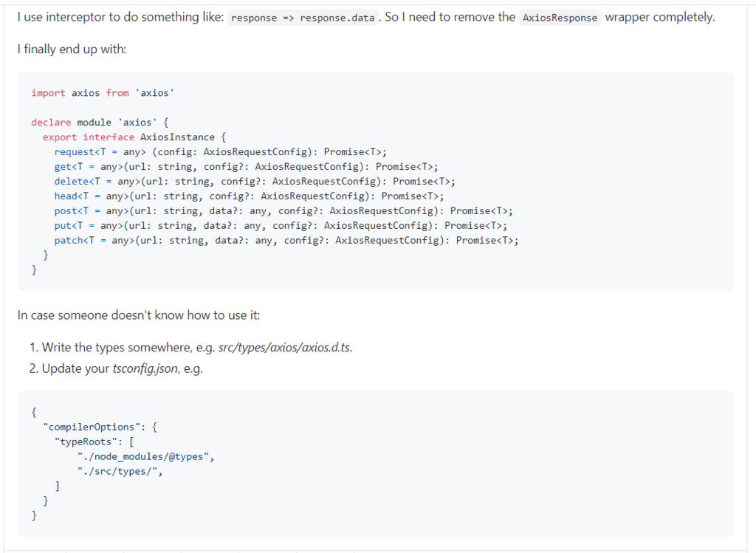Viewport: 756px width, 553px height.
Task: Select the request<T = any> signature line
Action: pos(220,152)
